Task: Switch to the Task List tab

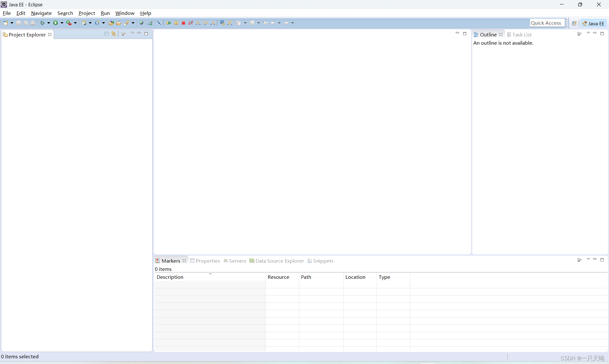Action: click(x=519, y=35)
